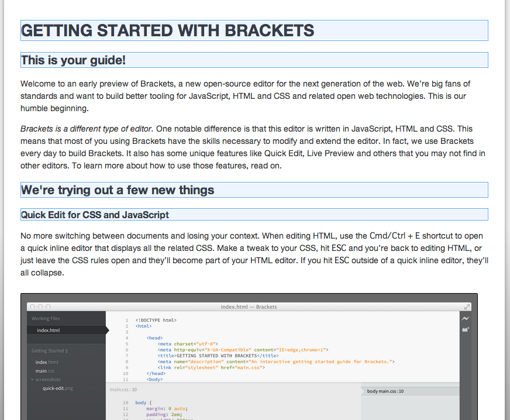The width and height of the screenshot is (510, 420).
Task: Open index.html in the Getting Started tree
Action: click(x=47, y=362)
